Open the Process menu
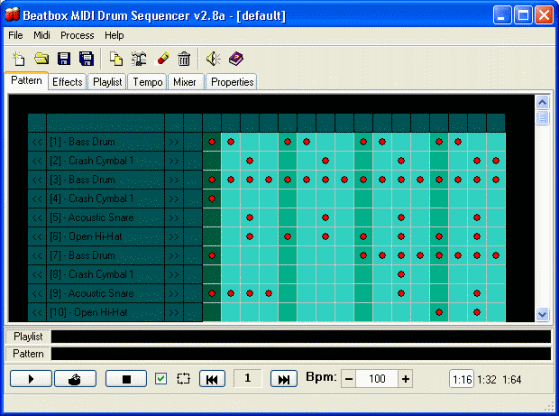 pos(77,35)
